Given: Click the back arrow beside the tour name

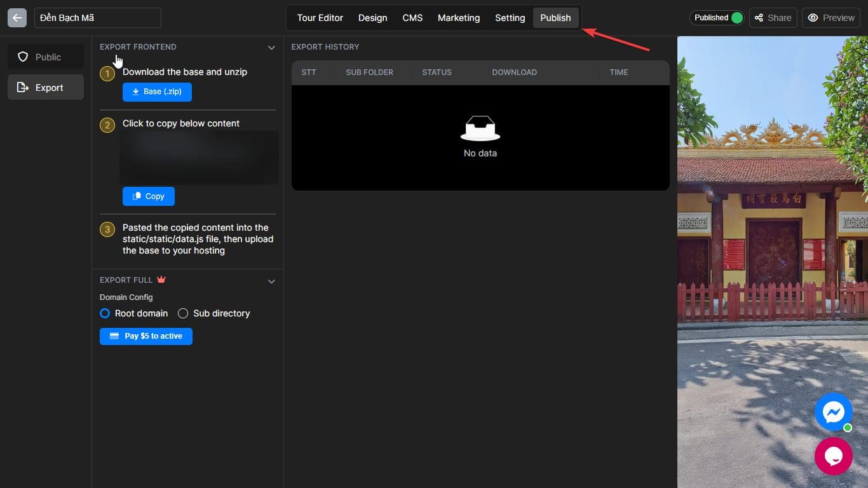Looking at the screenshot, I should coord(17,17).
